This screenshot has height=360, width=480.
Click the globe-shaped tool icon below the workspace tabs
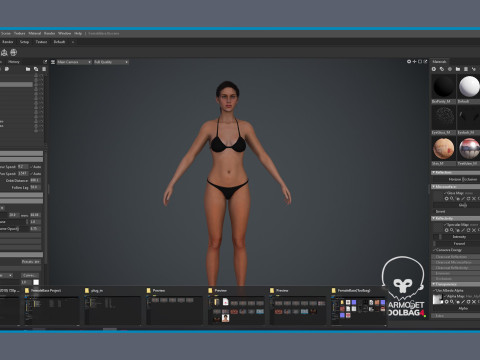point(13,52)
